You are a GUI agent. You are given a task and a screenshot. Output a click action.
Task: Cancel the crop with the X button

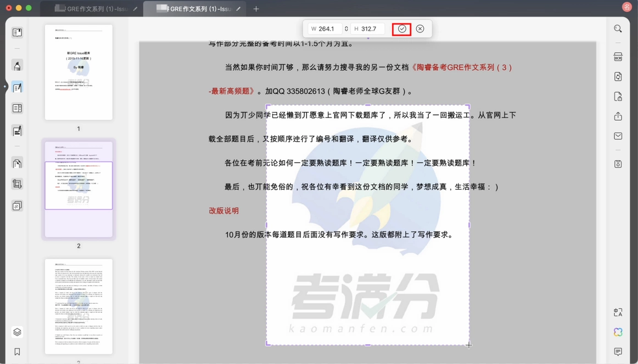tap(420, 29)
